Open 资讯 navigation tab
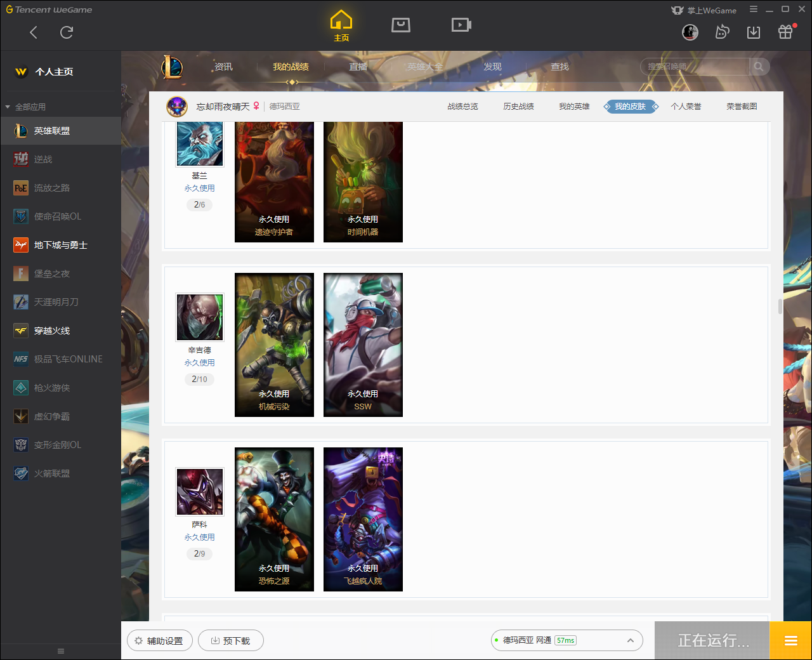The width and height of the screenshot is (812, 660). coord(223,67)
